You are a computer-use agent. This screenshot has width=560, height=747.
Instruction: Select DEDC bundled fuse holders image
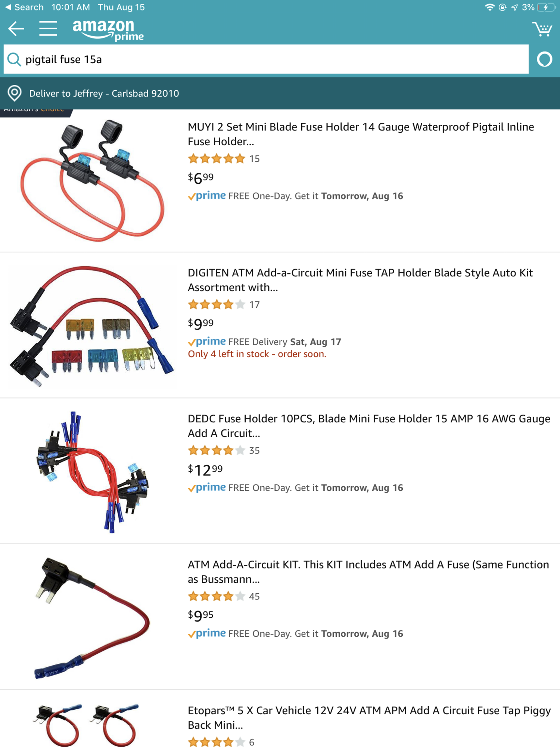tap(93, 472)
